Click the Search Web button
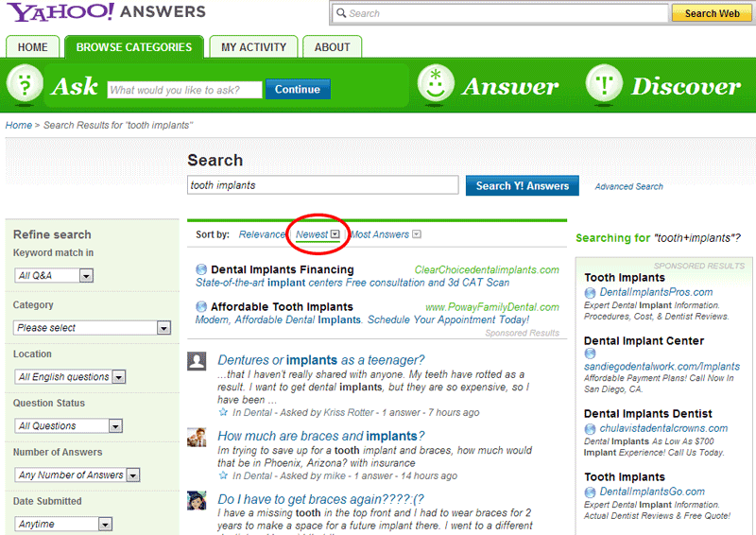 pos(712,13)
